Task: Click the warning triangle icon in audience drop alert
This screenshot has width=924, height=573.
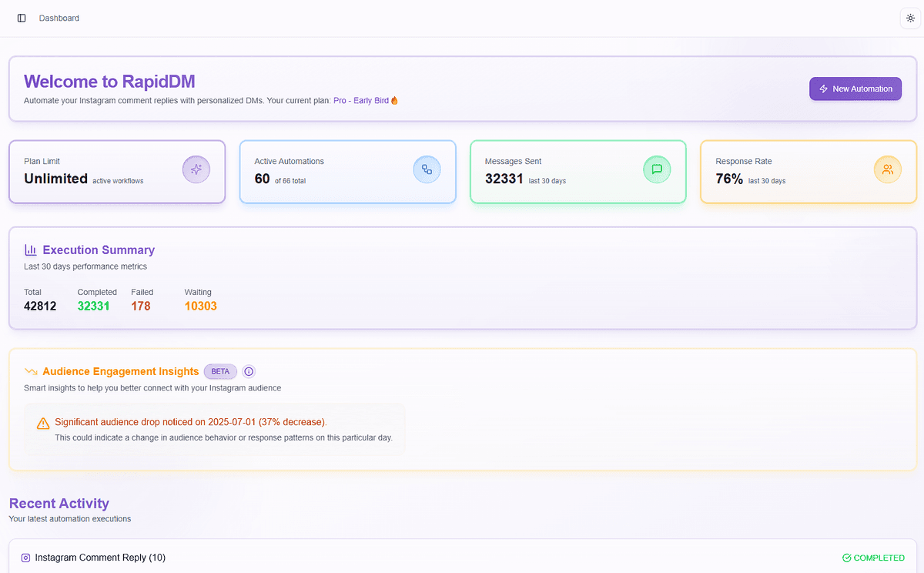Action: pos(43,423)
